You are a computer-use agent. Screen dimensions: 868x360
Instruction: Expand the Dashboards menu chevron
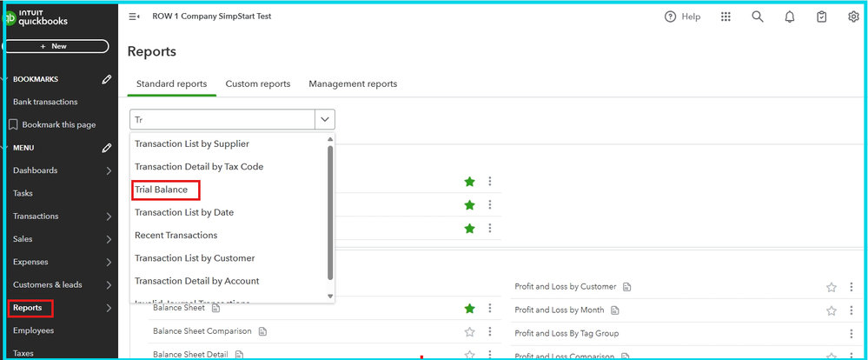[x=109, y=170]
